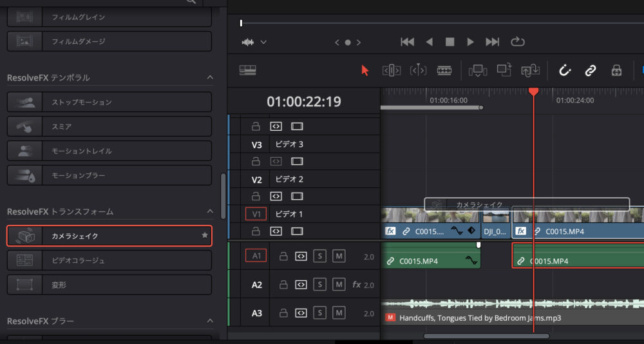Solo audio track A2
The width and height of the screenshot is (644, 344).
320,285
